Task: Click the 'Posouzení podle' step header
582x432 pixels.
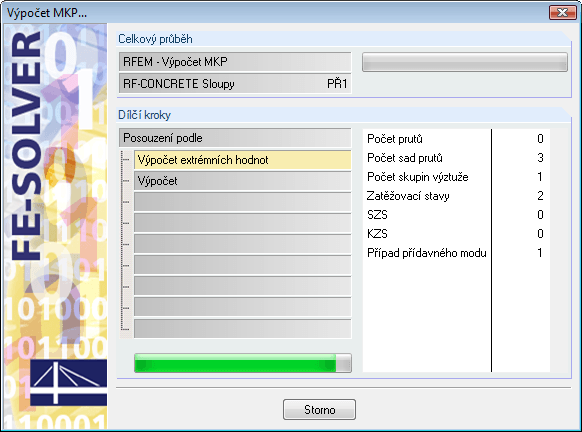Action: pyautogui.click(x=235, y=138)
